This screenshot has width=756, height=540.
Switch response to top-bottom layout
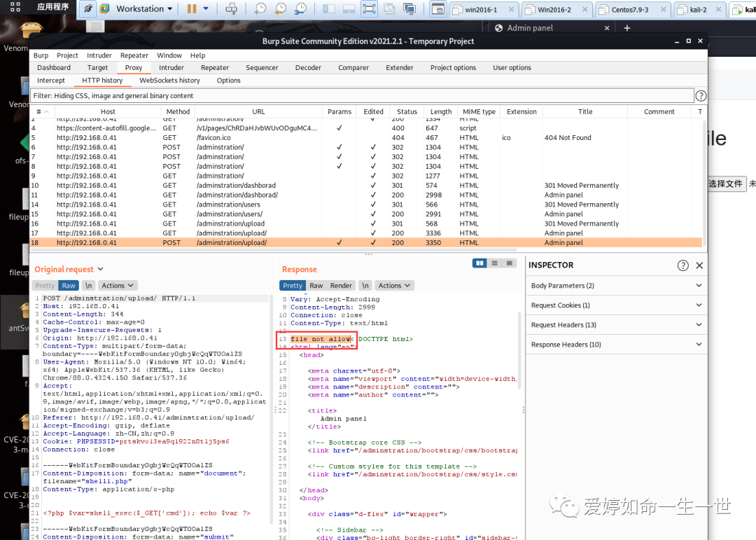tap(494, 263)
